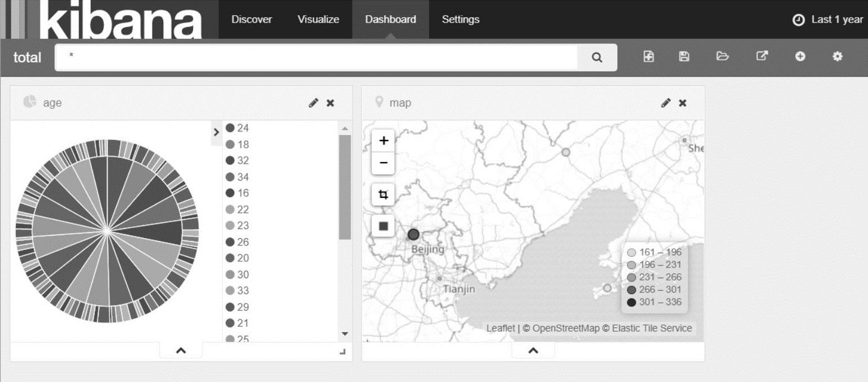Expand the age panel spy chevron
Viewport: 868px width, 382px height.
[x=181, y=350]
